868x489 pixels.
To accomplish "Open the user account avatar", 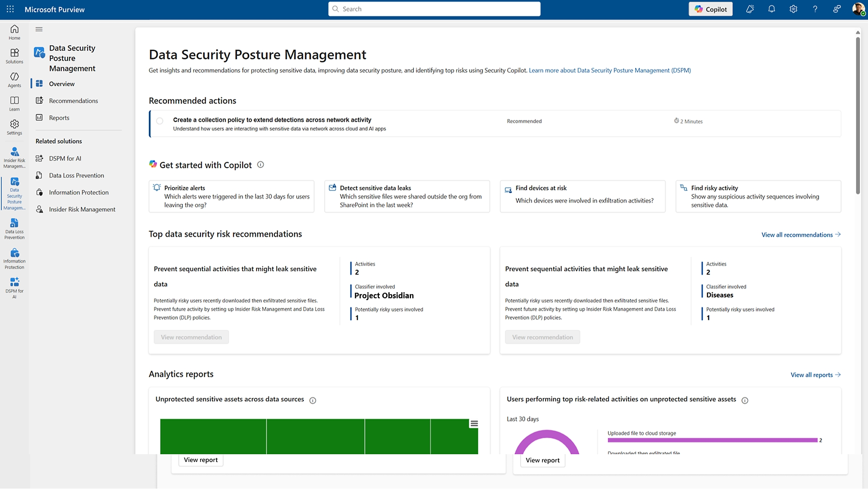I will 858,9.
